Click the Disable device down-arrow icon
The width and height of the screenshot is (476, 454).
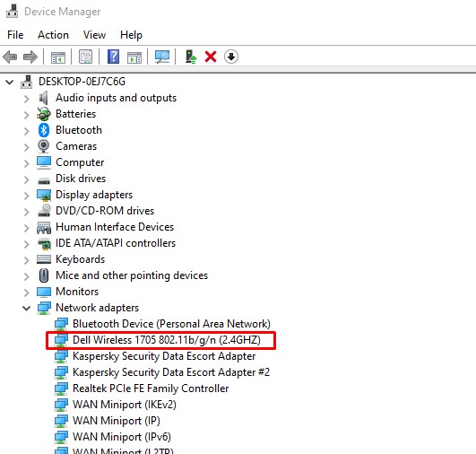click(x=231, y=57)
